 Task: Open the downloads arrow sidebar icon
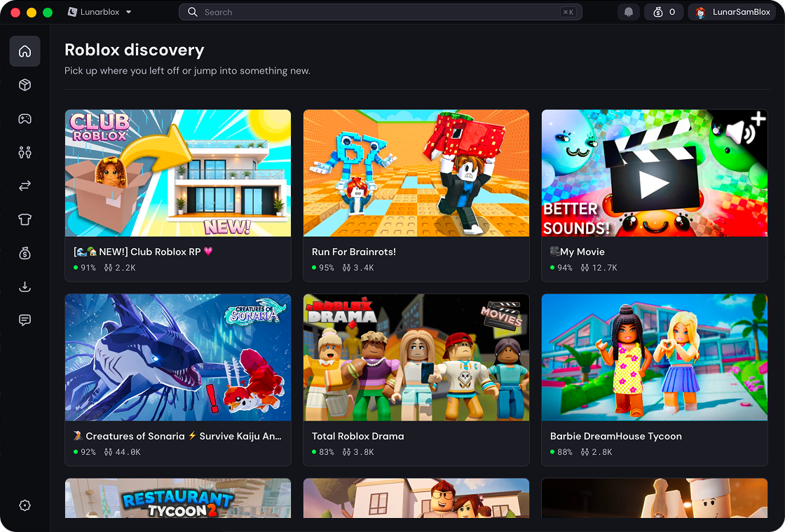(25, 287)
